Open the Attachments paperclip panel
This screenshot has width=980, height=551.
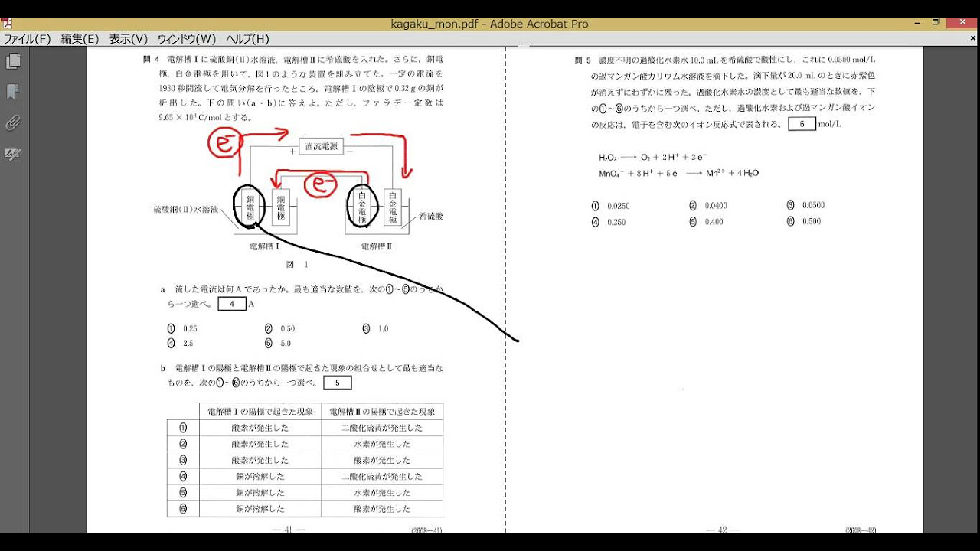12,122
